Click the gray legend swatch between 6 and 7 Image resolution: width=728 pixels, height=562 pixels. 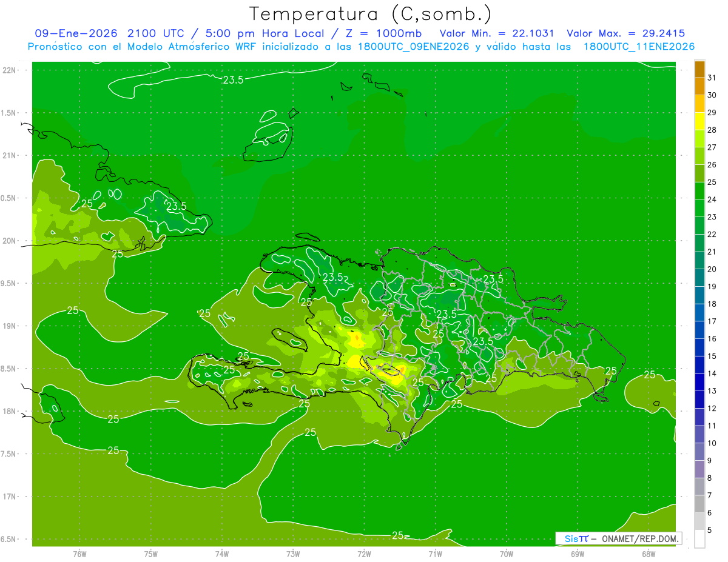(699, 504)
